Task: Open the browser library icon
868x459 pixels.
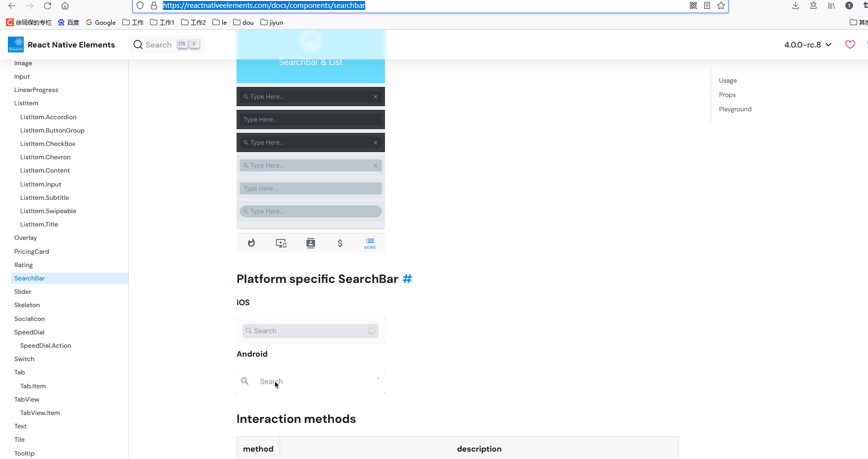Action: coord(831,5)
